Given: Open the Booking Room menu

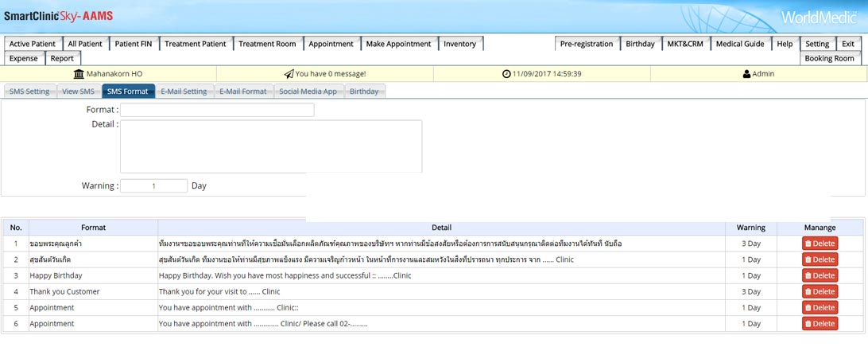Looking at the screenshot, I should coord(829,58).
